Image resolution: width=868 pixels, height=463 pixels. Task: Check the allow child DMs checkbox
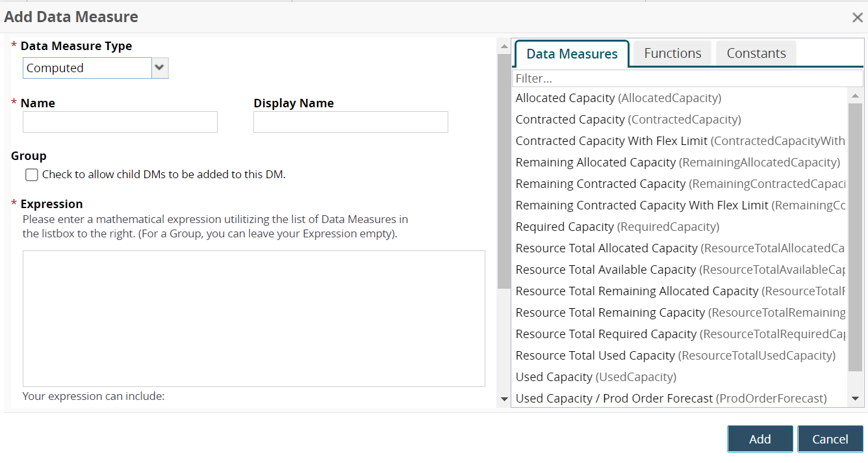tap(32, 174)
